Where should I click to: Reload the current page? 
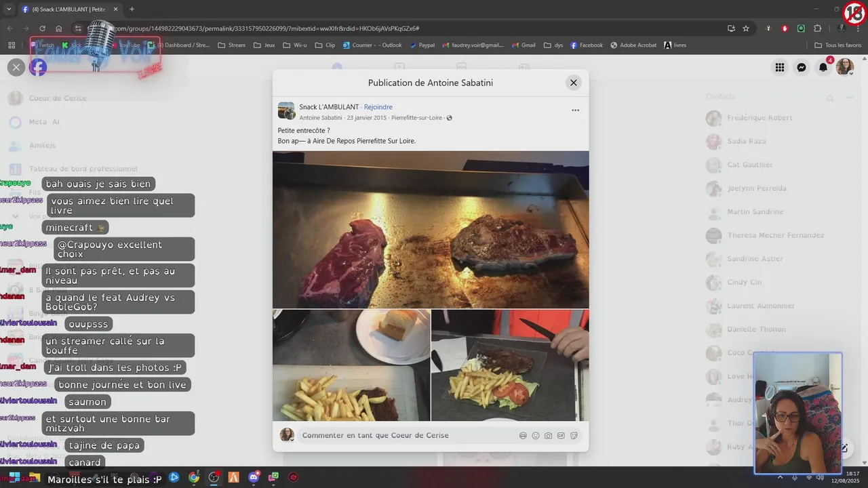(x=42, y=28)
